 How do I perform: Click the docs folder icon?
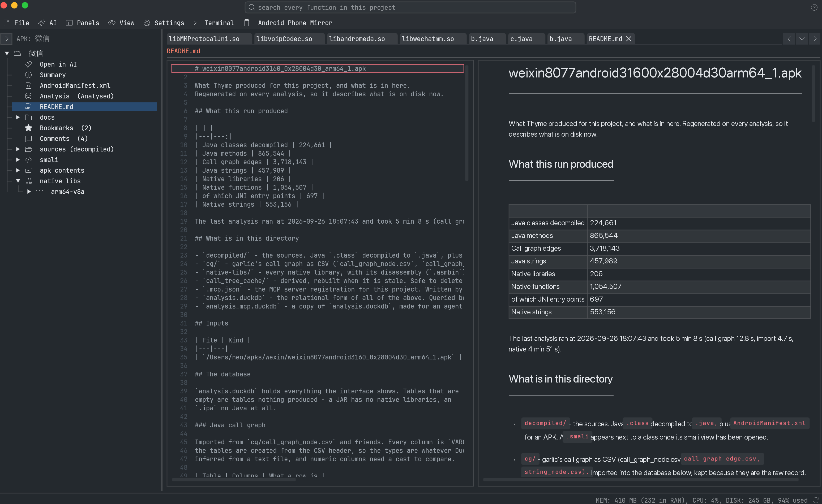click(28, 117)
